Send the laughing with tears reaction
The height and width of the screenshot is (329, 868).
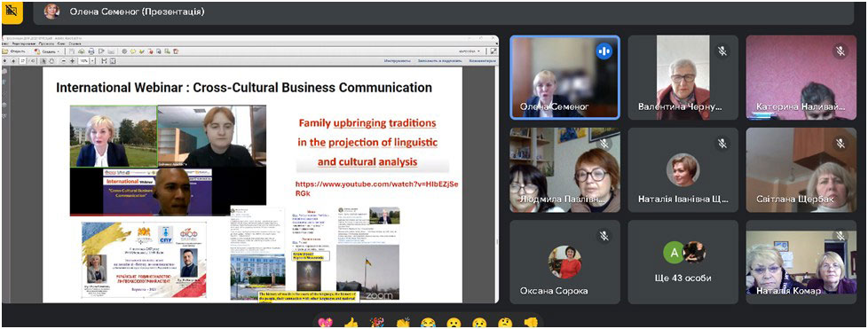tap(428, 323)
